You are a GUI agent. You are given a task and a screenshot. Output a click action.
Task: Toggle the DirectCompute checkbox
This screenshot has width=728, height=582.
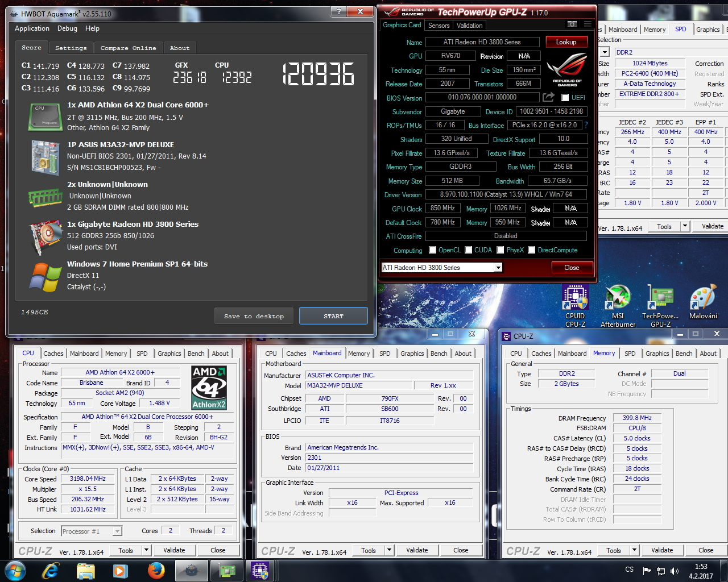[x=532, y=250]
